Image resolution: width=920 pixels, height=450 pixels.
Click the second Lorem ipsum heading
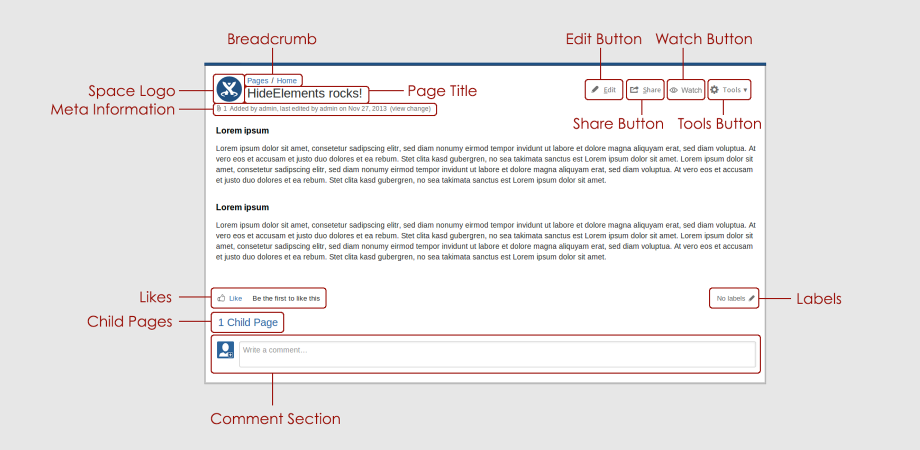pyautogui.click(x=242, y=207)
